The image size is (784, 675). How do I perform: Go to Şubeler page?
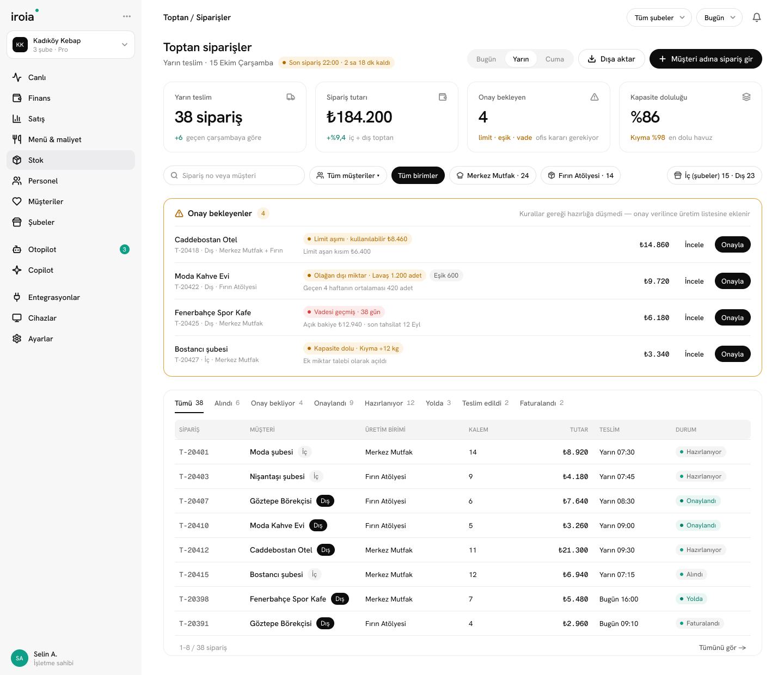71,222
